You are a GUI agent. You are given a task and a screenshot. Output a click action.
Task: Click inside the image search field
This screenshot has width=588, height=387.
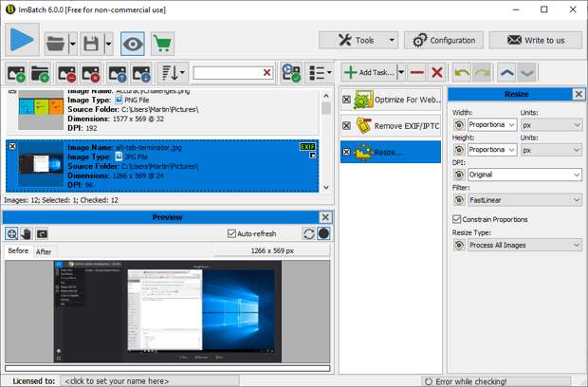(228, 73)
